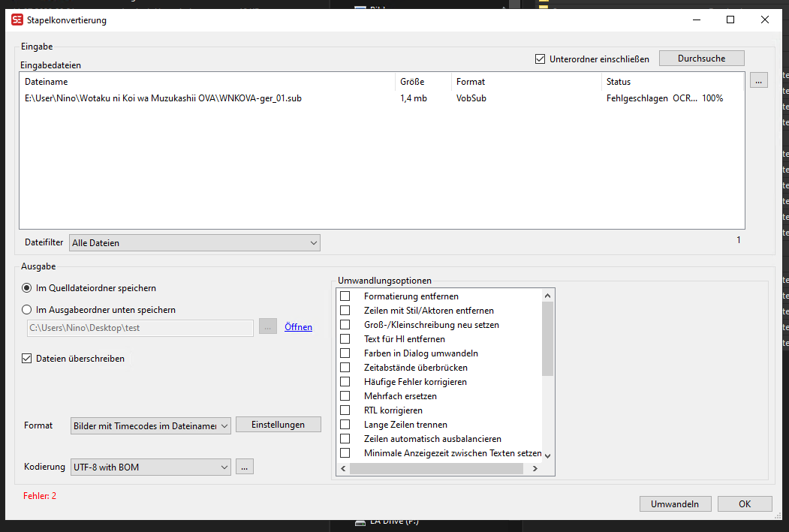Check the Häufige Fehler korrigieren option

point(345,381)
